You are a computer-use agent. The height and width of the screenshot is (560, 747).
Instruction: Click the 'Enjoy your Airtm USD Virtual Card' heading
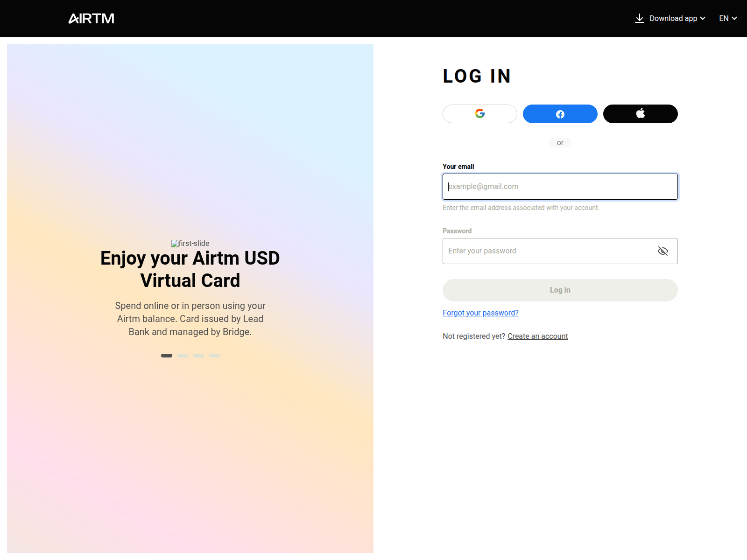[190, 269]
